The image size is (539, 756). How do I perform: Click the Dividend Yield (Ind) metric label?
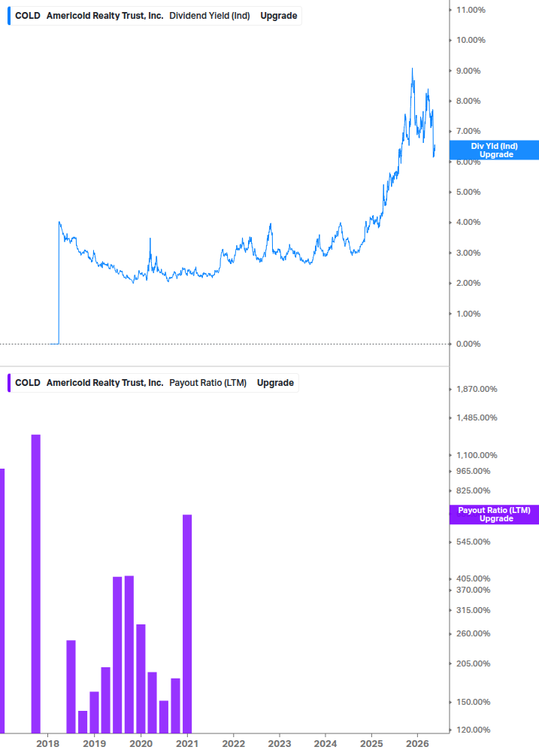click(x=210, y=16)
